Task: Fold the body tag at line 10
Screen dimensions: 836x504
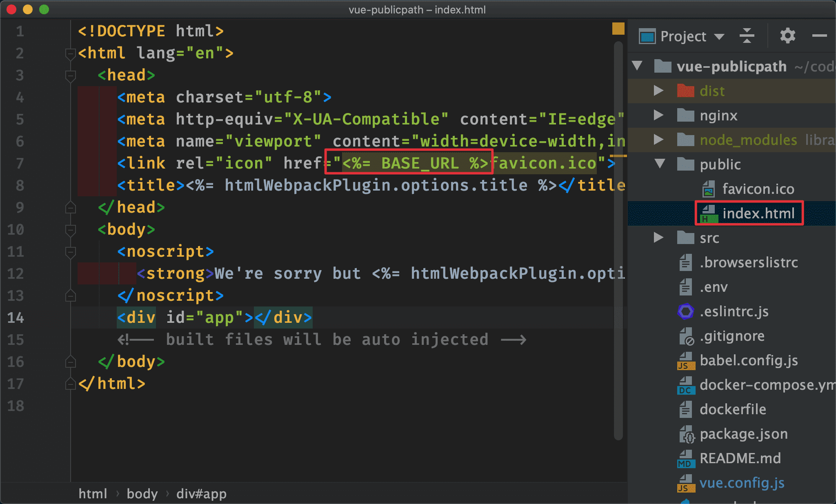Action: 71,230
